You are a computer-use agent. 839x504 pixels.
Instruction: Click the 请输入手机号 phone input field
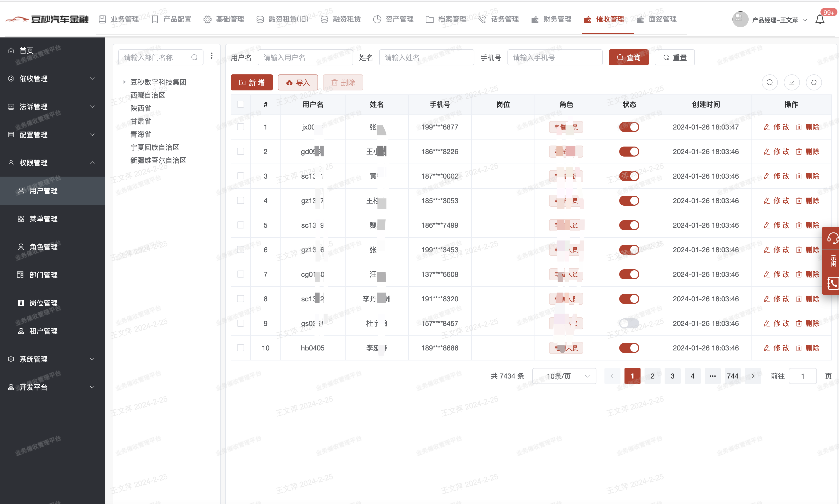pos(554,57)
